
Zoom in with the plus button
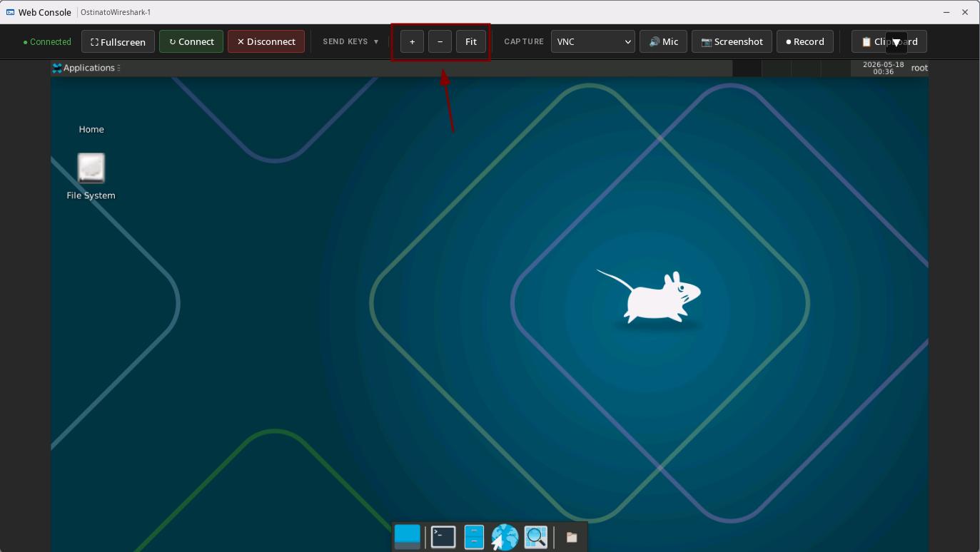tap(412, 41)
